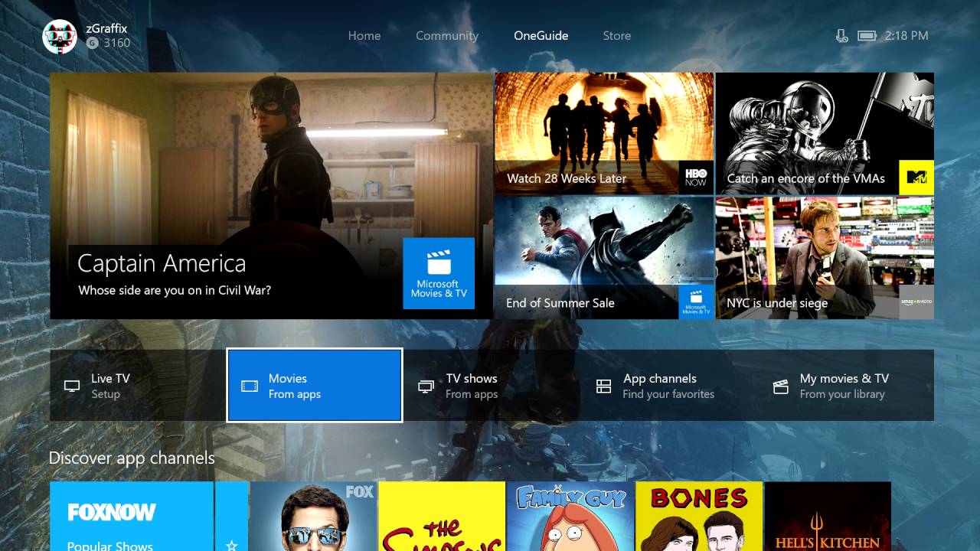Screen dimensions: 980x551
Task: Open the Microsoft Movies & TV tile
Action: click(x=439, y=273)
